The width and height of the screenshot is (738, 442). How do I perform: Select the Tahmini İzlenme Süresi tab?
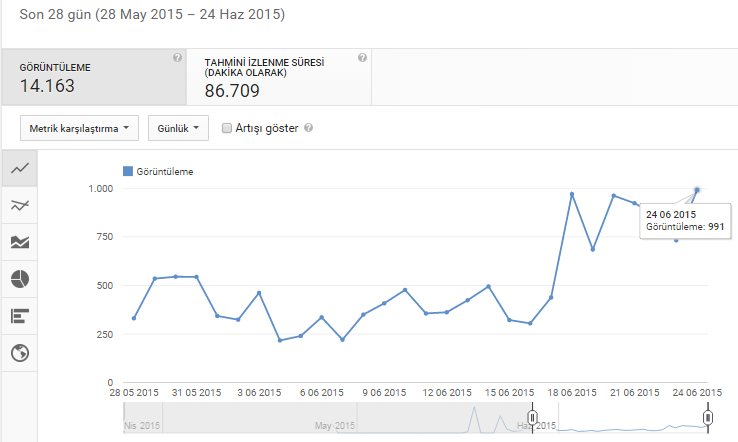[x=279, y=77]
